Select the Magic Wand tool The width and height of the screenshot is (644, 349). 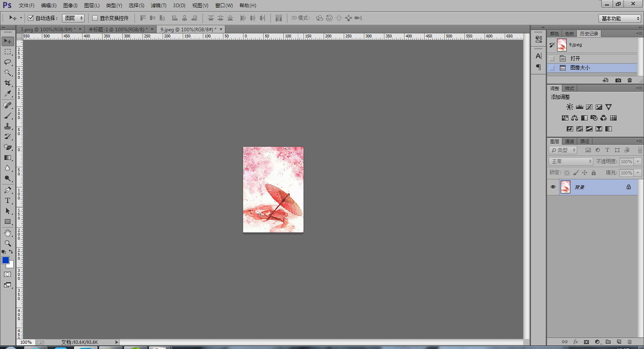(8, 73)
